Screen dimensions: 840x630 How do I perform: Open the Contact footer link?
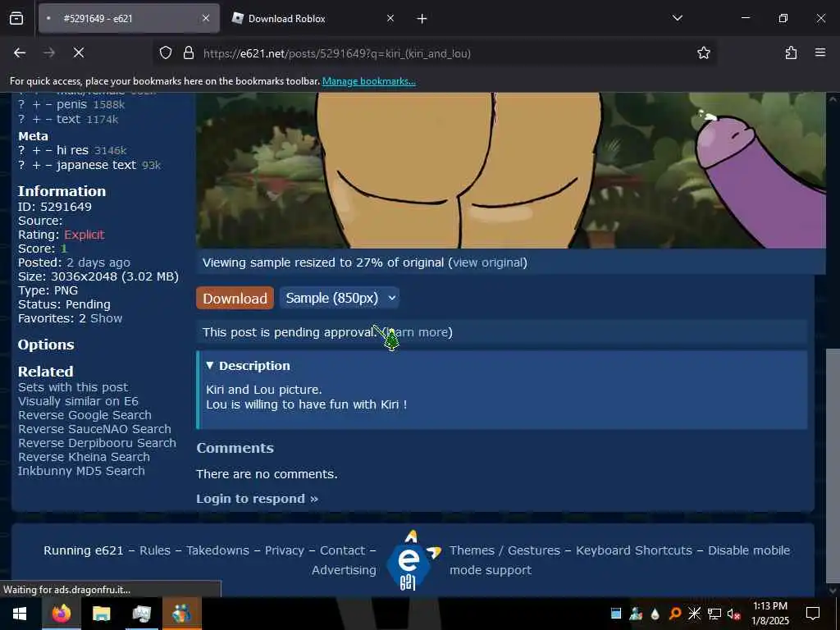click(x=342, y=550)
